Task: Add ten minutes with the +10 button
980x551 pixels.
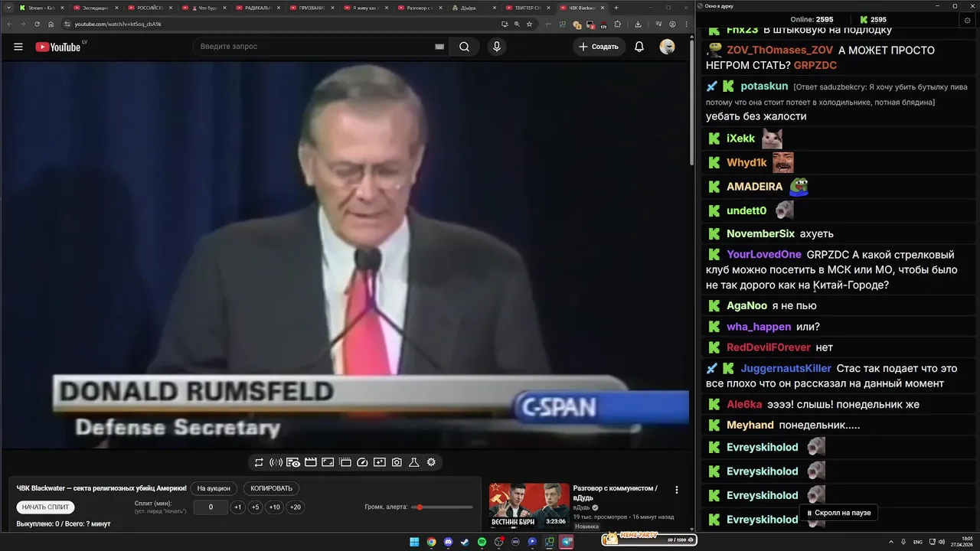Action: [274, 507]
